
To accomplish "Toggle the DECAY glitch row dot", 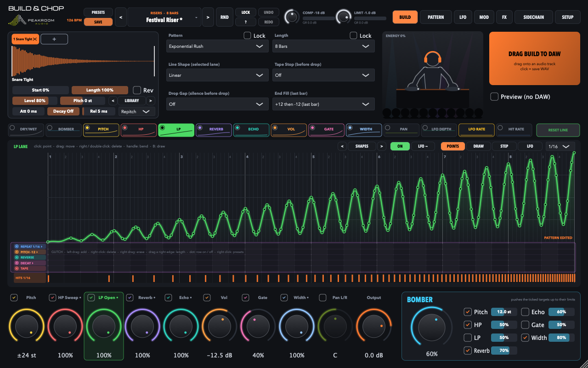I will pyautogui.click(x=17, y=263).
